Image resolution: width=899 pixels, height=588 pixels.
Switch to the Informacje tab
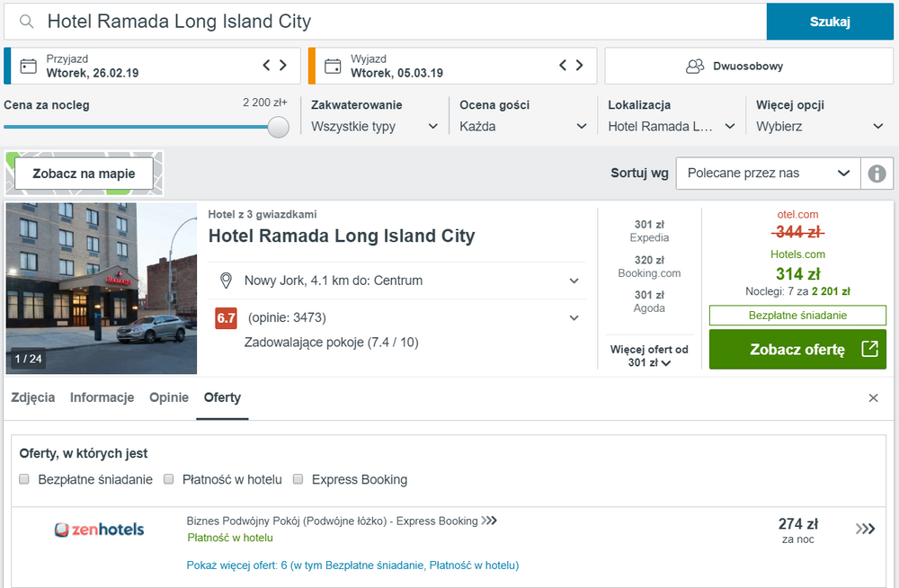pos(102,397)
